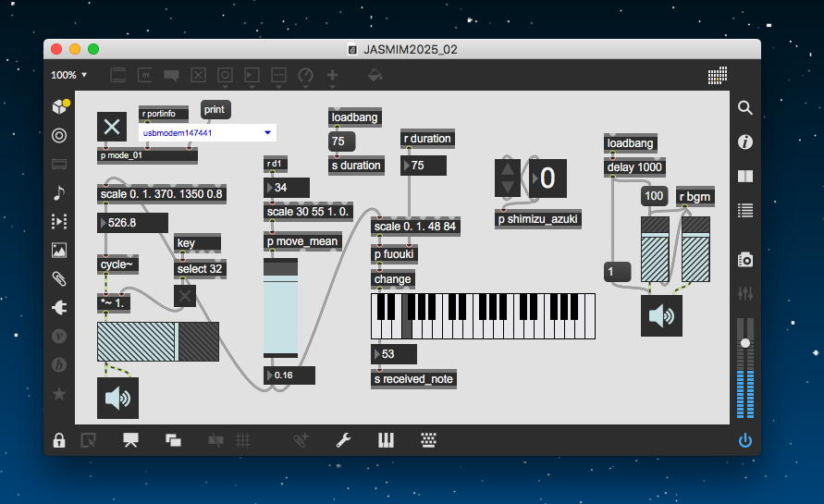The image size is (824, 504).
Task: Click the print message box
Action: [x=214, y=109]
